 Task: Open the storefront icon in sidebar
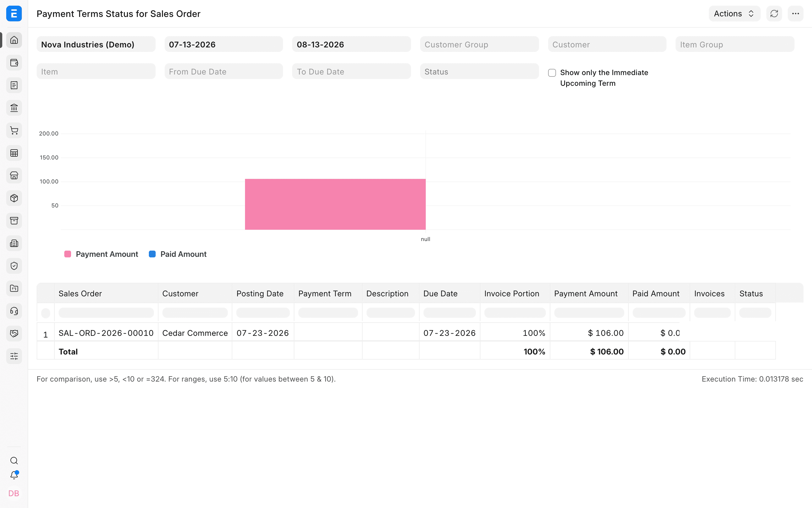coord(14,176)
